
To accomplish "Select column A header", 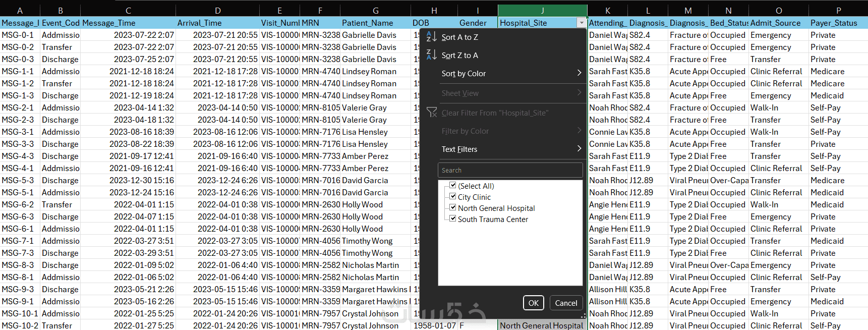I will tap(20, 10).
